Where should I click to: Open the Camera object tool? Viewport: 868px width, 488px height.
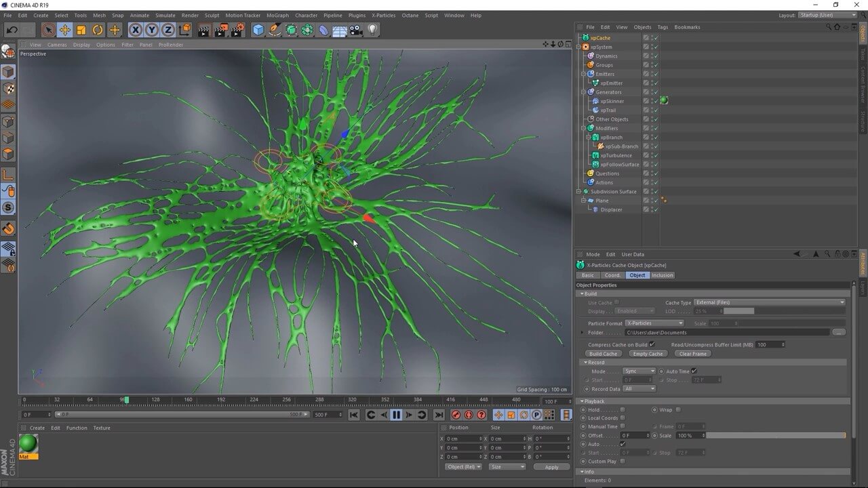[x=355, y=30]
